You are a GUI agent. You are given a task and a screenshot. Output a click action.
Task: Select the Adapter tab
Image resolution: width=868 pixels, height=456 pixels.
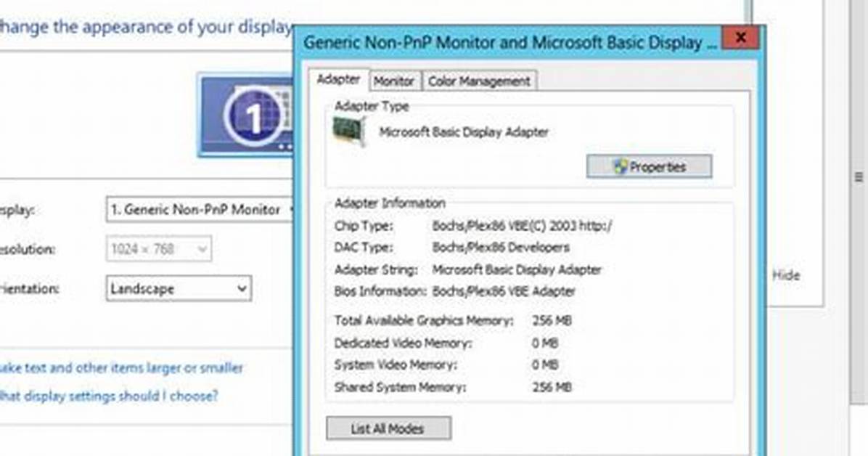click(338, 79)
